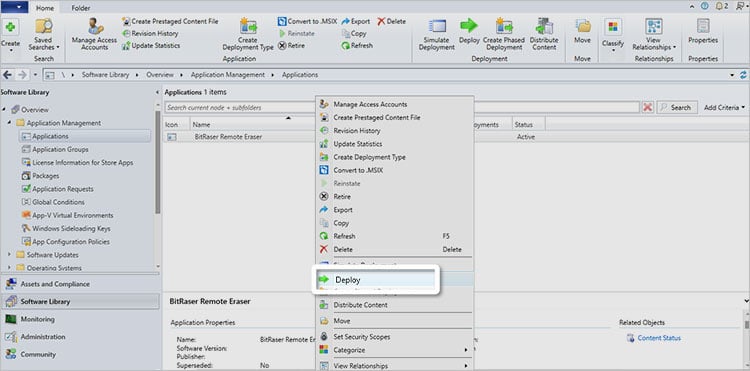Screen dimensions: 750x371
Task: Click Copy in the ribbon
Action: [354, 33]
